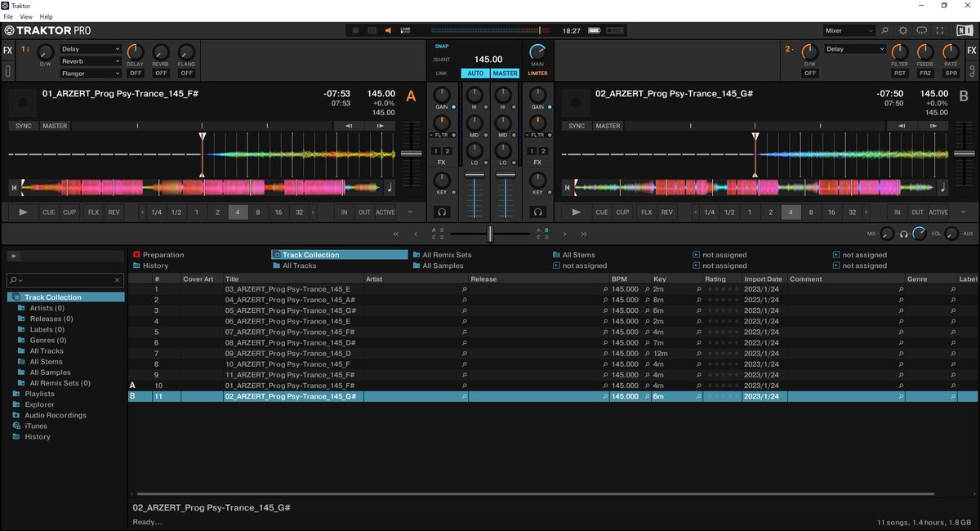Click the channel A volume fader
980x531 pixels.
pyautogui.click(x=474, y=174)
